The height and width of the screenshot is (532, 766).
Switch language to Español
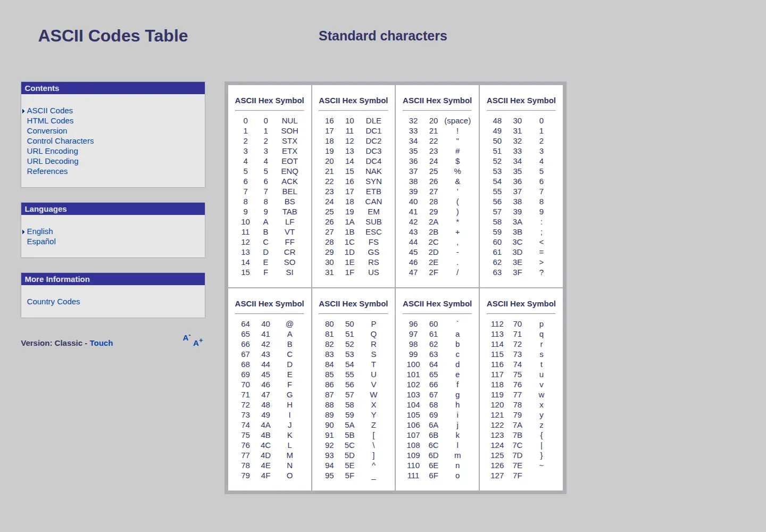[41, 242]
